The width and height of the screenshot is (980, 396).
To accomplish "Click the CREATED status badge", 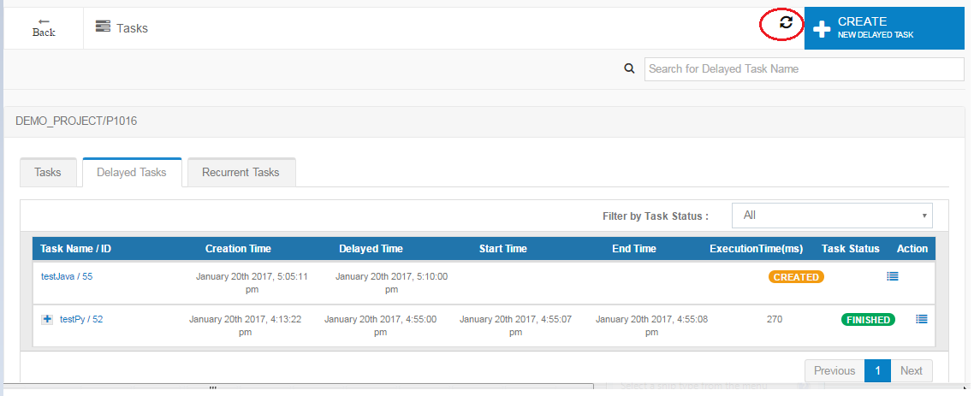I will click(796, 277).
